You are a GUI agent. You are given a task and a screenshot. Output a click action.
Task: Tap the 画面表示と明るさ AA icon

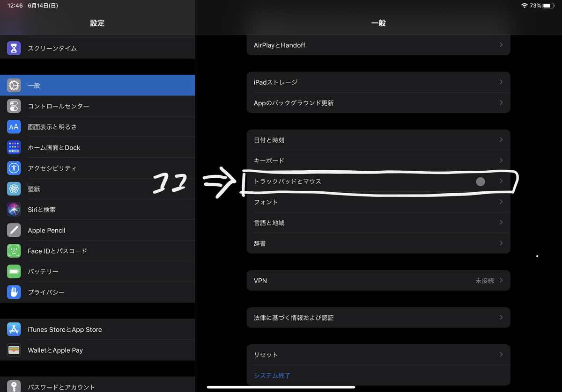pos(14,127)
